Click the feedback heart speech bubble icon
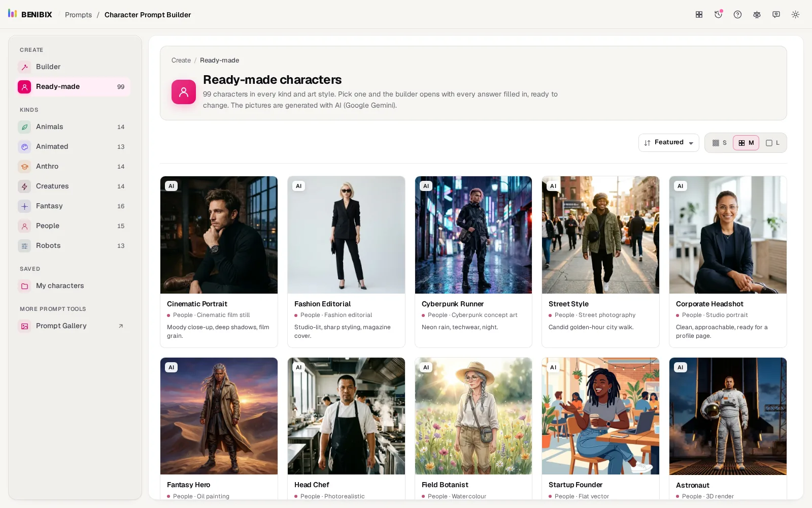The height and width of the screenshot is (508, 812). (x=776, y=14)
